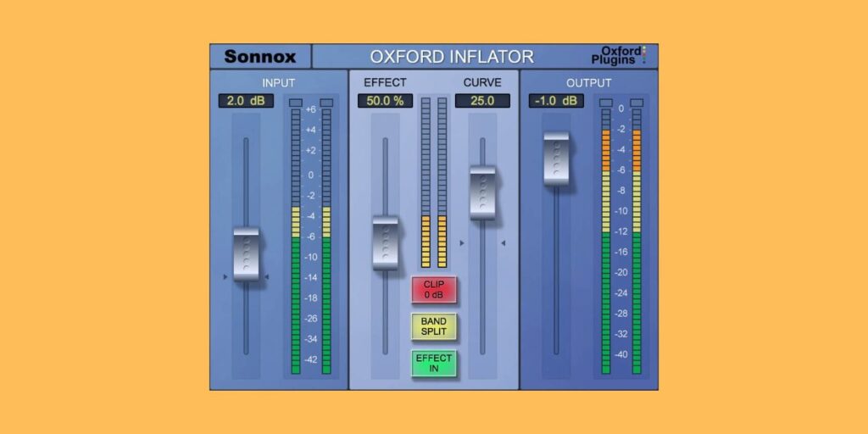Reset the right output meter peak indicator
This screenshot has height=434, width=868.
point(637,103)
